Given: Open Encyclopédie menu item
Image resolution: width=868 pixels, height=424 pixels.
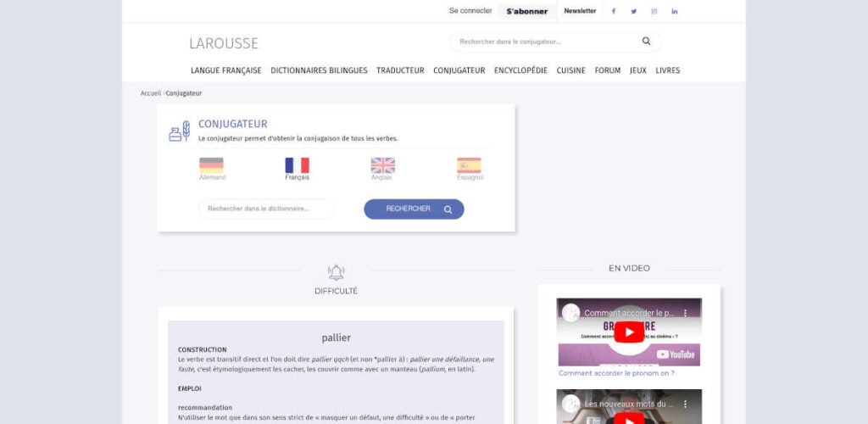Looking at the screenshot, I should pyautogui.click(x=520, y=70).
